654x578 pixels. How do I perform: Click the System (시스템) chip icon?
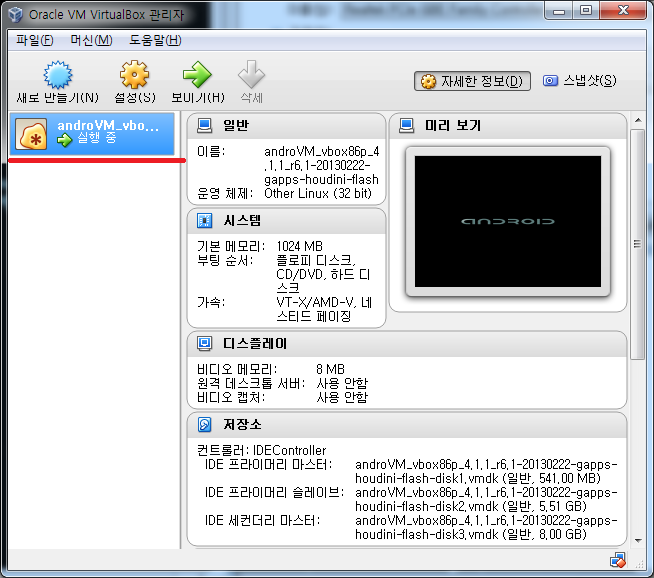tap(204, 220)
